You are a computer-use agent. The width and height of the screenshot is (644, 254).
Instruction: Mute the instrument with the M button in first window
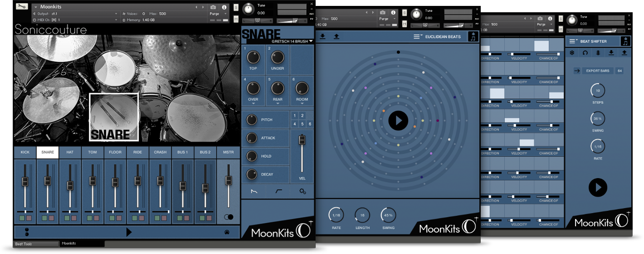pyautogui.click(x=236, y=19)
